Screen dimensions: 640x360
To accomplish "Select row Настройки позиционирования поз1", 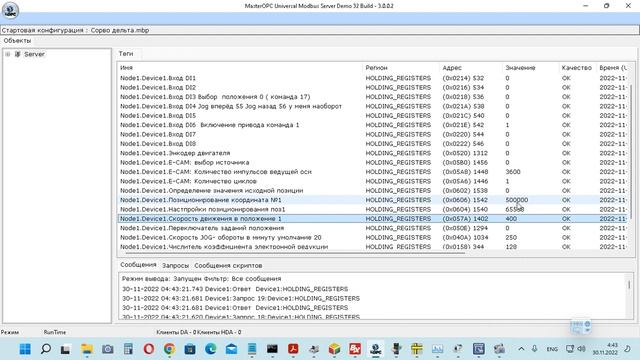I will click(x=373, y=209).
